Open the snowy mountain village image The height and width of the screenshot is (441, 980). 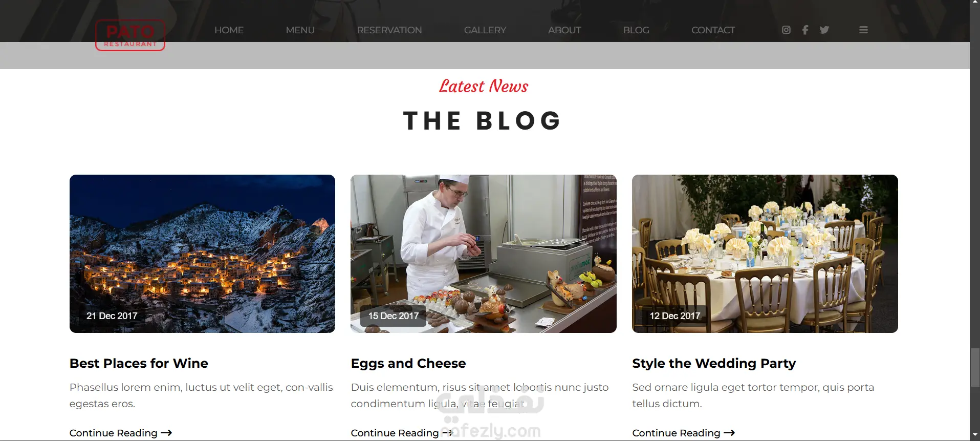[202, 254]
